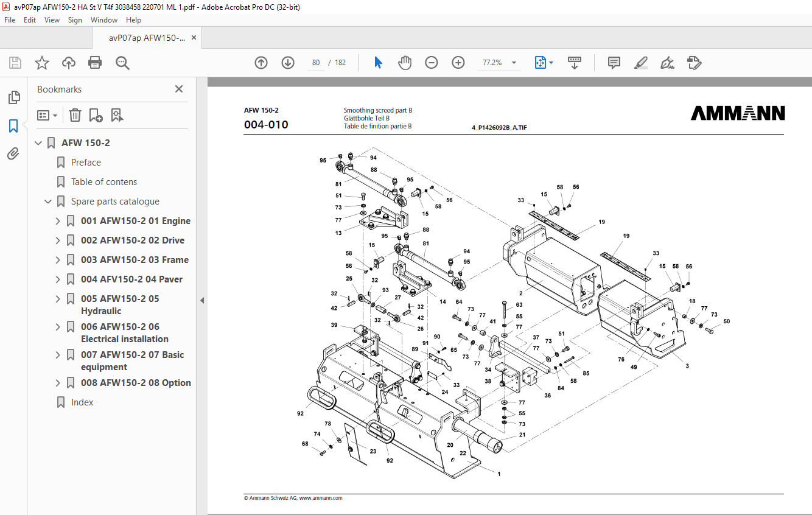Open Page Thumbnails panel
812x515 pixels.
pyautogui.click(x=13, y=97)
